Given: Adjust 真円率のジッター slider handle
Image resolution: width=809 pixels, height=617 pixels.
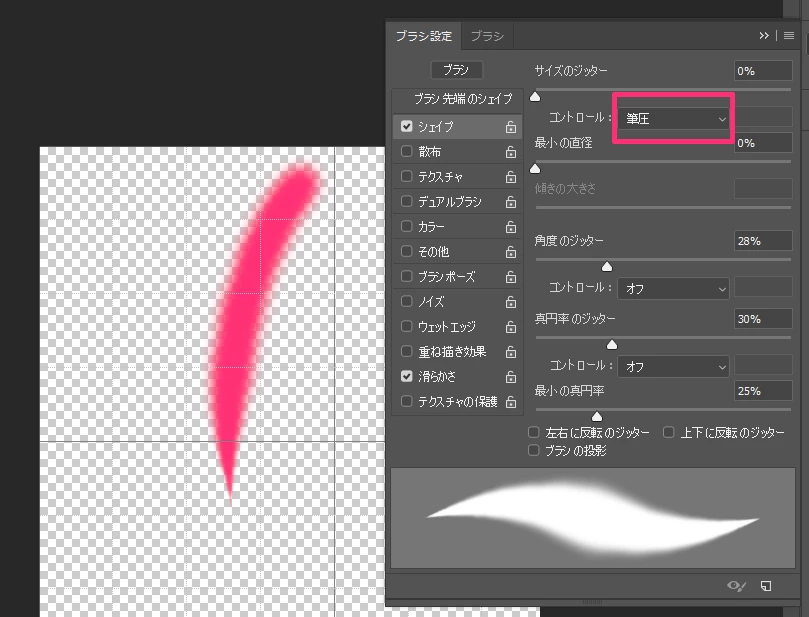Looking at the screenshot, I should tap(612, 345).
